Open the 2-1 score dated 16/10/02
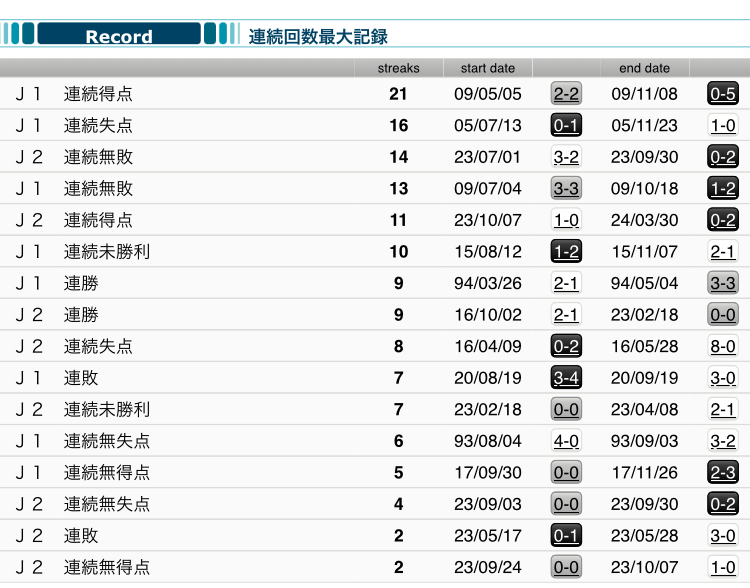This screenshot has height=588, width=750. pyautogui.click(x=566, y=315)
